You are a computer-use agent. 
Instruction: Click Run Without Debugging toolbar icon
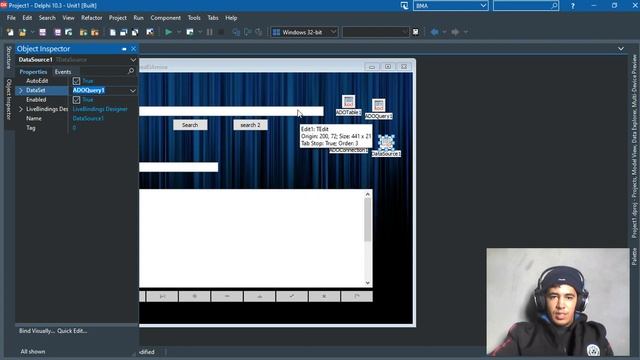[x=190, y=32]
